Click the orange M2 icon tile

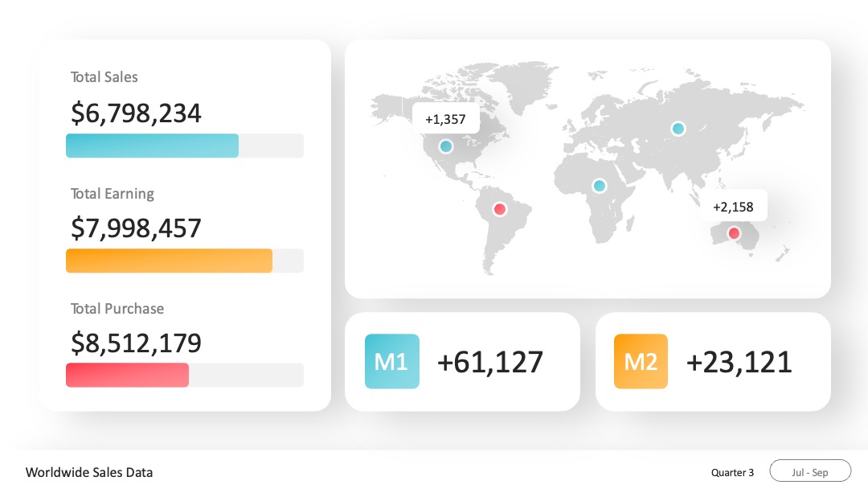(x=641, y=361)
